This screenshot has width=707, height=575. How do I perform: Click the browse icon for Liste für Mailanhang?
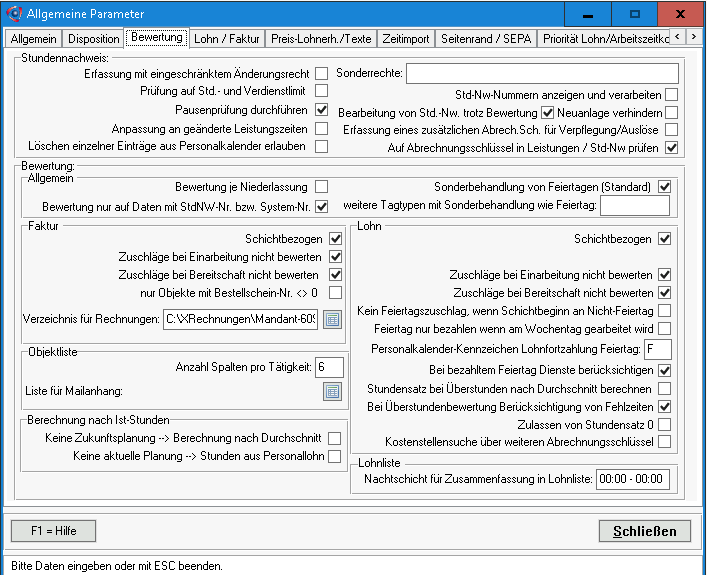click(x=333, y=391)
